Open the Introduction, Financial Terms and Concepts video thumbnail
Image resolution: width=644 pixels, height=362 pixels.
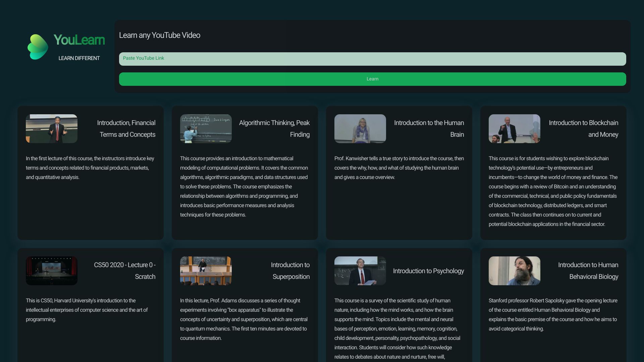[51, 128]
